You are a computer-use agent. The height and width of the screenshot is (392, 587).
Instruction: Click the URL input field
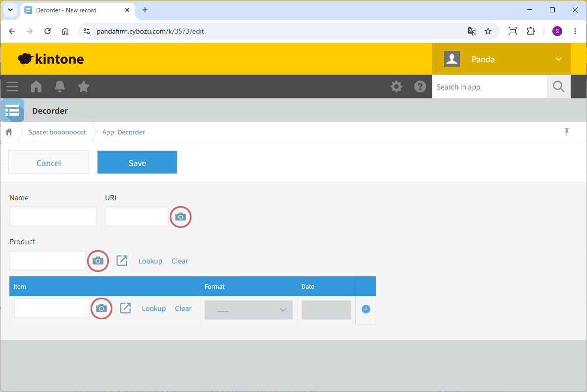point(137,217)
